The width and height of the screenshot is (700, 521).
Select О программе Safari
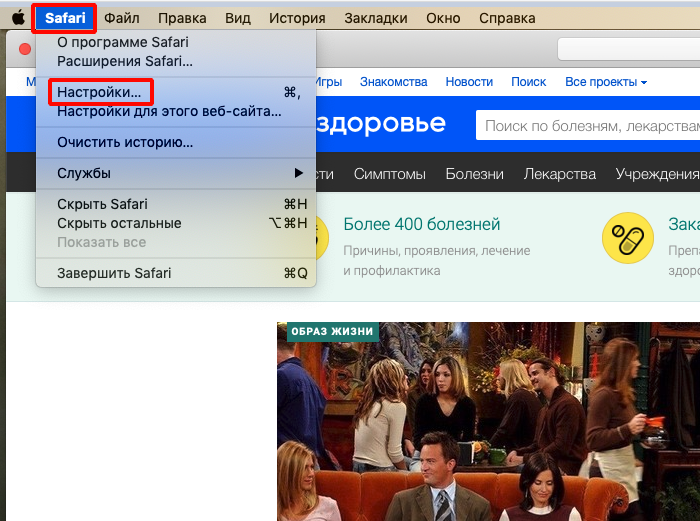click(176, 42)
